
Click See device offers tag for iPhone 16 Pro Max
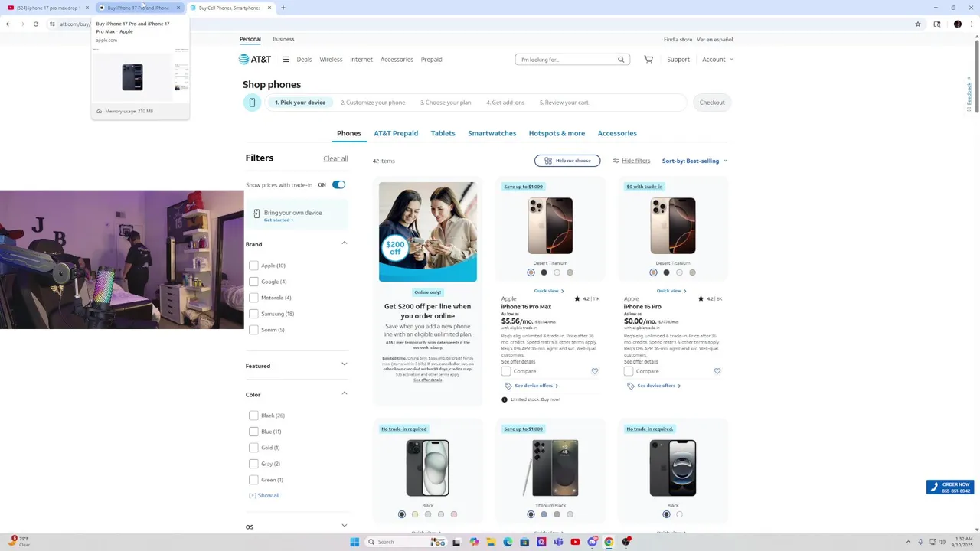(531, 386)
